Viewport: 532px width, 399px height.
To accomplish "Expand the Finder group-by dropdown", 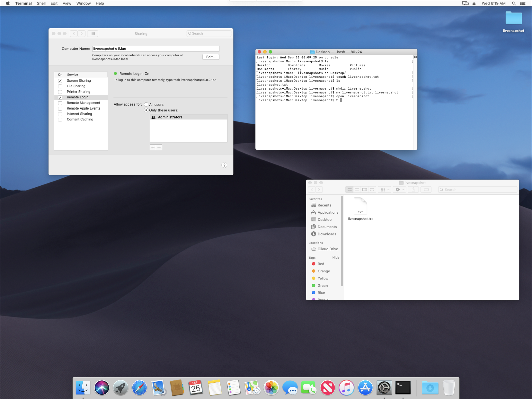I will (x=384, y=190).
